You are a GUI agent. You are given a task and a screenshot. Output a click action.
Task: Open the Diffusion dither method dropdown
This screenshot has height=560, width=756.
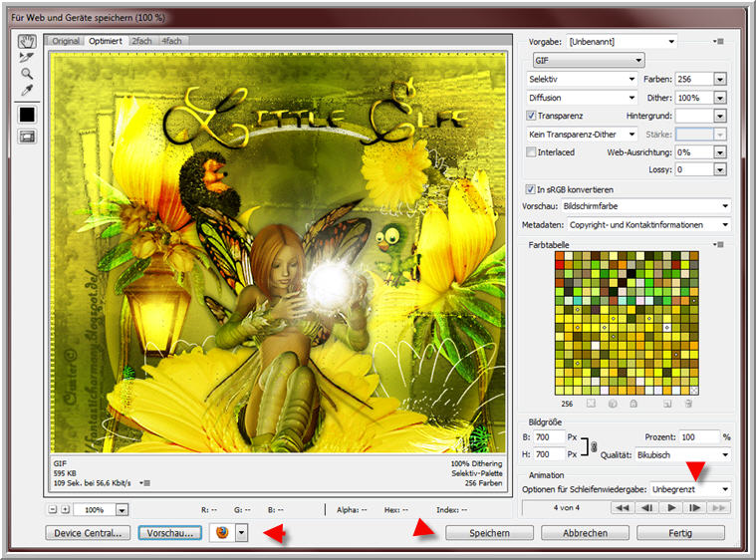pyautogui.click(x=582, y=98)
